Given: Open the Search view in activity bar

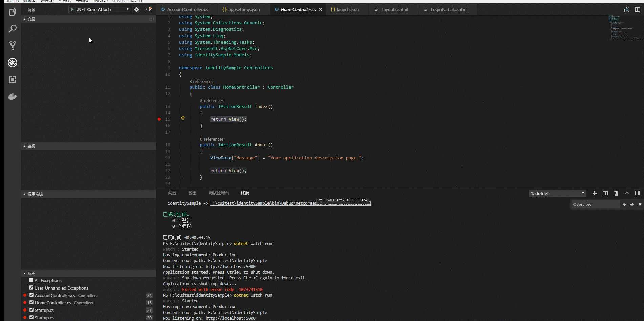Looking at the screenshot, I should click(x=13, y=29).
